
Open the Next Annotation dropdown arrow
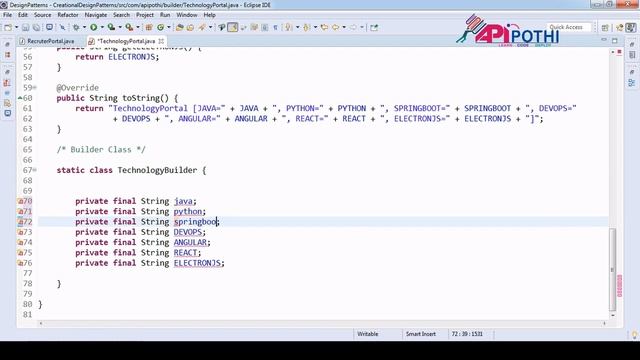[x=297, y=27]
